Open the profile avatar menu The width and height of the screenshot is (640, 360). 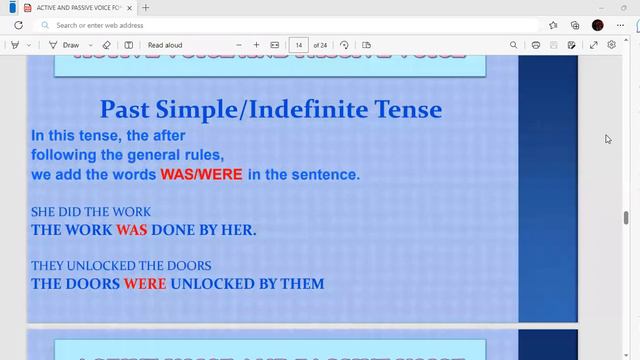pos(598,25)
